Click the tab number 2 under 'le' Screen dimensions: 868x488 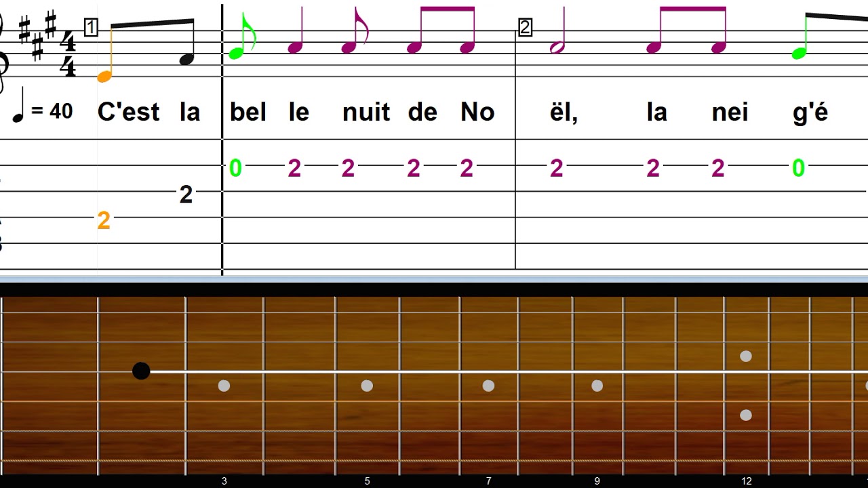(294, 168)
